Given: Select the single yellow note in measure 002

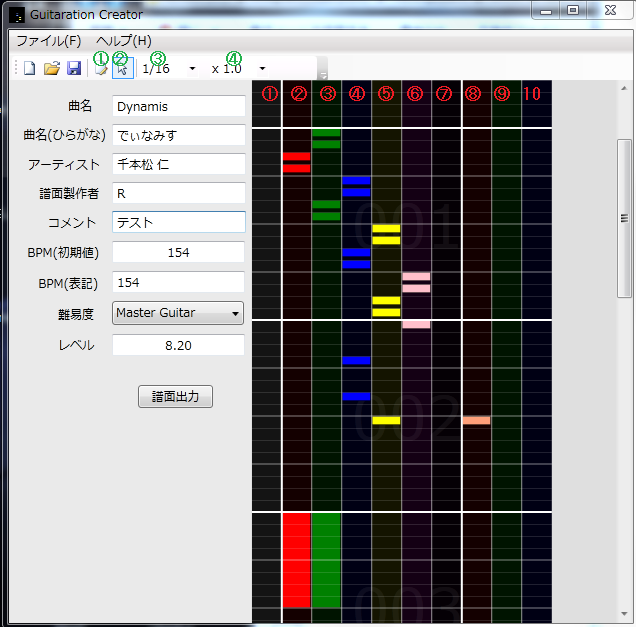Looking at the screenshot, I should 386,421.
